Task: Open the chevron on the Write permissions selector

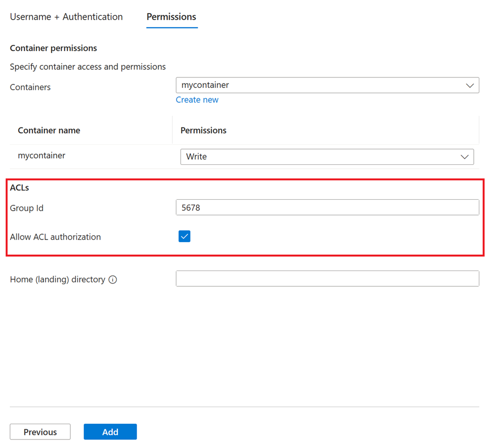Action: (x=465, y=157)
